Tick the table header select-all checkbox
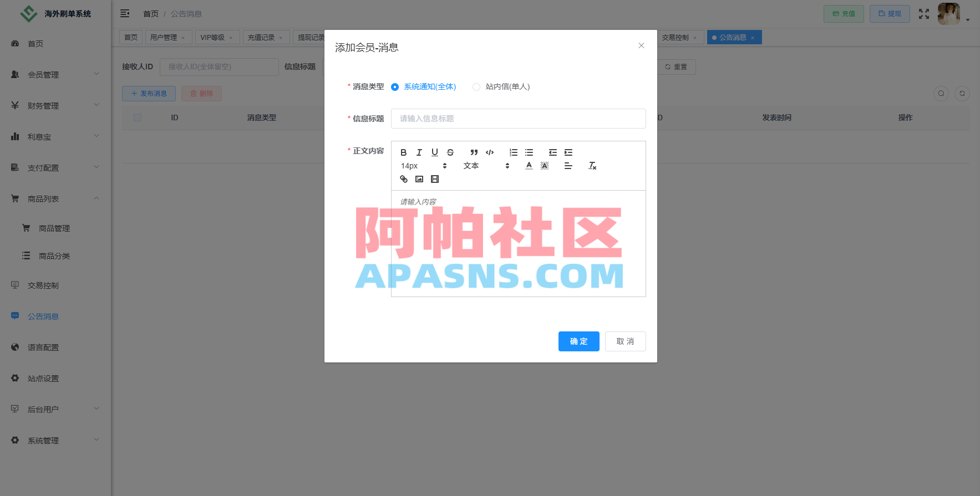 (138, 117)
